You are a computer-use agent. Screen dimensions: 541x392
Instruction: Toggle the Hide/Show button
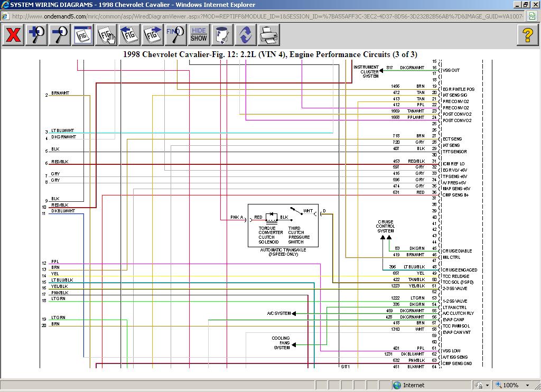(x=199, y=35)
